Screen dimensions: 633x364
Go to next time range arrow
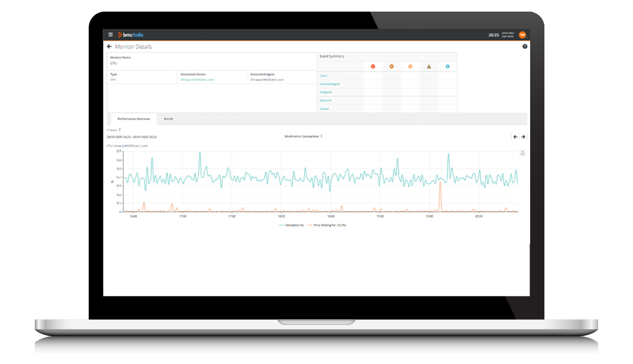(x=523, y=137)
